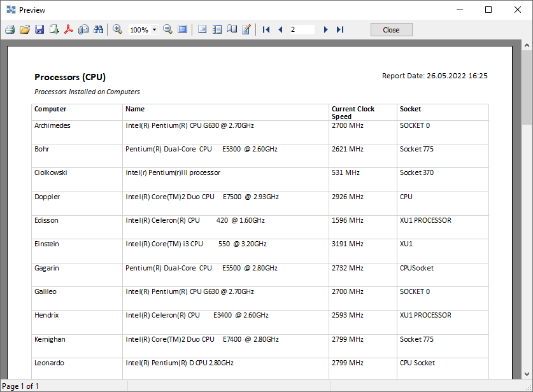Image resolution: width=533 pixels, height=392 pixels.
Task: Click the Core i3 550 processor name
Action: [x=195, y=244]
